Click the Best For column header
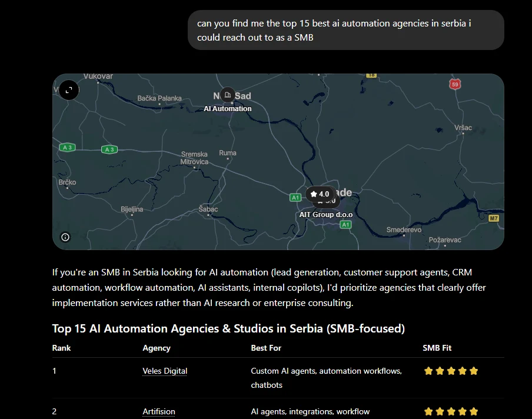Viewport: 532px width, 419px height. (266, 348)
